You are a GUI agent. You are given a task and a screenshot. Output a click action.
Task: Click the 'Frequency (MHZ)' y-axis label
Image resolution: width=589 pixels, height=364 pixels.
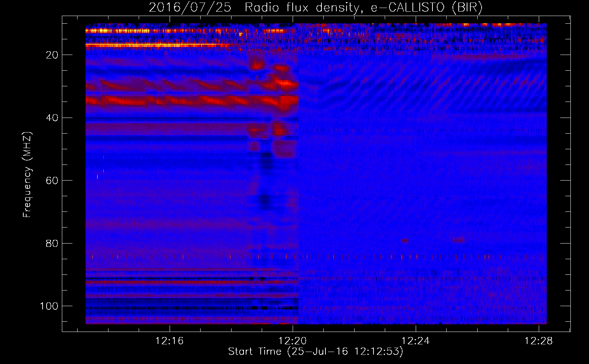coord(27,174)
